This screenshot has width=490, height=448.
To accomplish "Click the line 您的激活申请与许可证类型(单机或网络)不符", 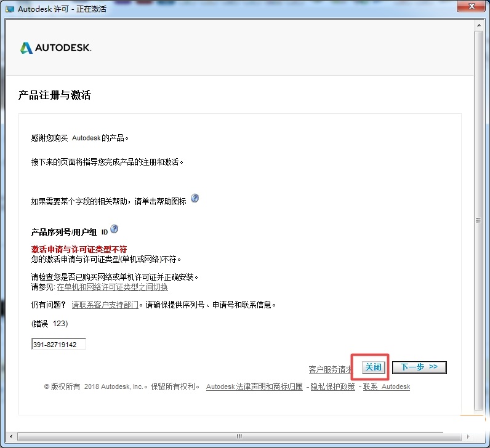I will click(x=106, y=259).
